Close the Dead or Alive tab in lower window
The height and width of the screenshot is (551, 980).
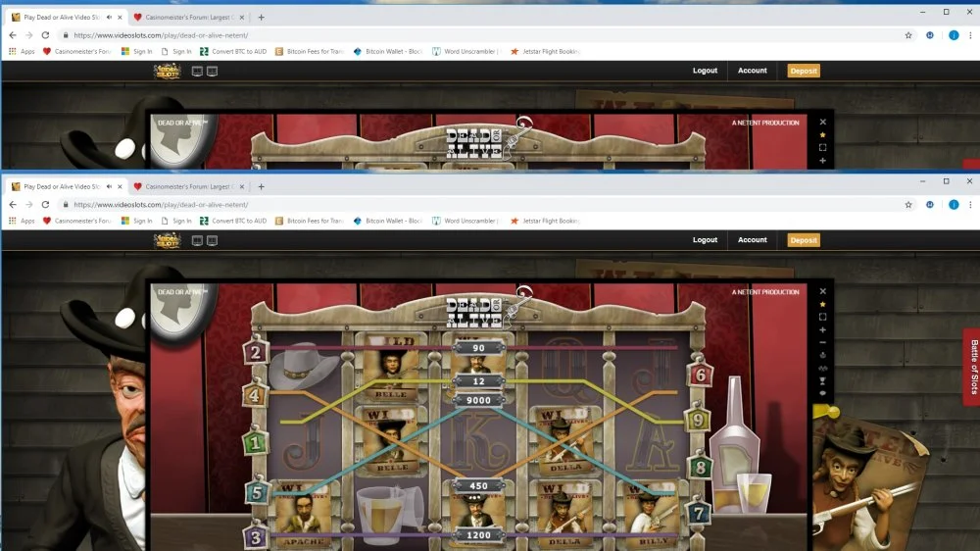click(x=120, y=186)
